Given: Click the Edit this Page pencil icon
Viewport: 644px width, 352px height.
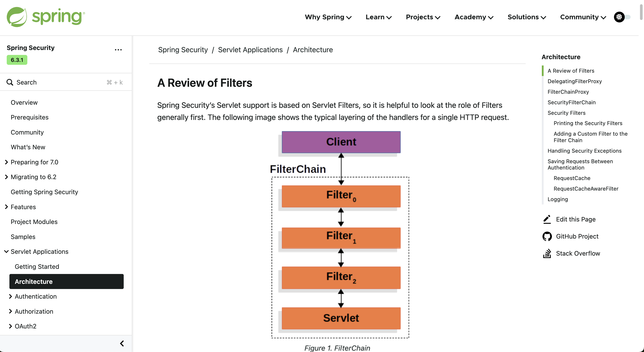Looking at the screenshot, I should coord(547,219).
